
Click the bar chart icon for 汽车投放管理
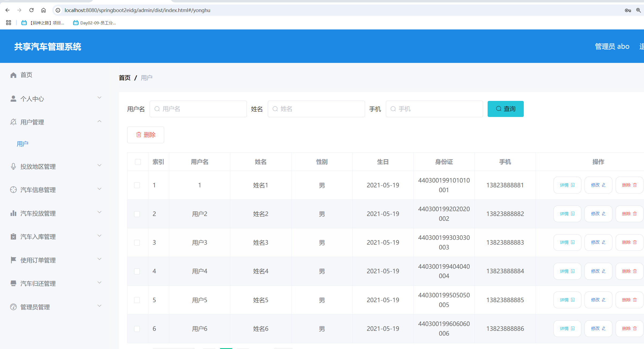(13, 213)
